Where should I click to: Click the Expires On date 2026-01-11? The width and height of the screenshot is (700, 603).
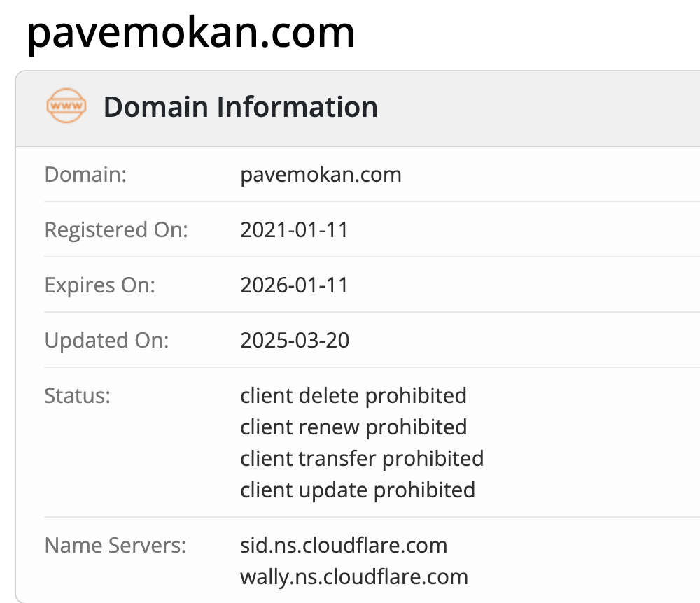click(294, 285)
